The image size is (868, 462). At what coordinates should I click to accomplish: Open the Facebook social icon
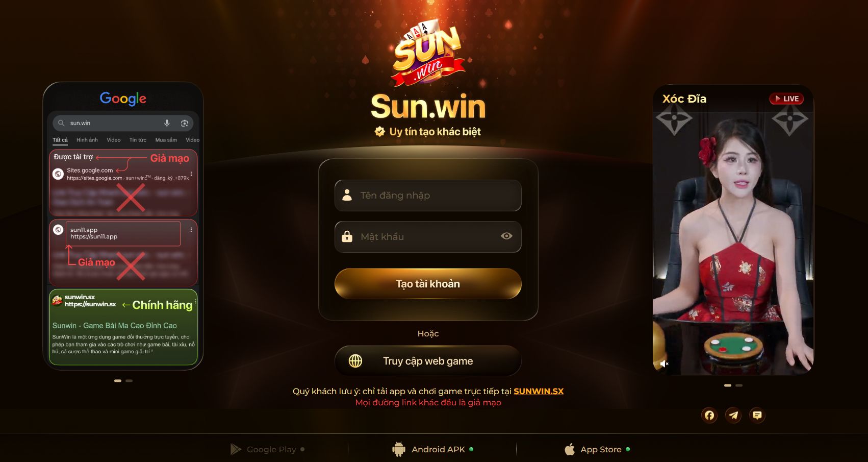(x=709, y=415)
